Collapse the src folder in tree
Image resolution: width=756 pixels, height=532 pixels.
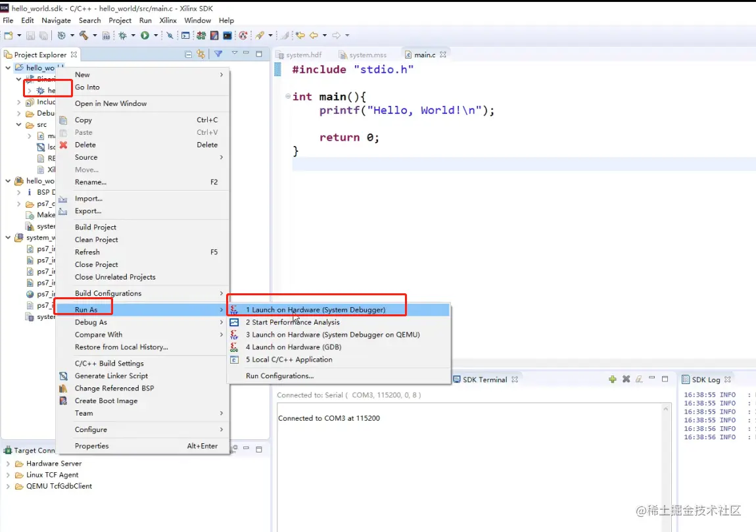[x=18, y=124]
